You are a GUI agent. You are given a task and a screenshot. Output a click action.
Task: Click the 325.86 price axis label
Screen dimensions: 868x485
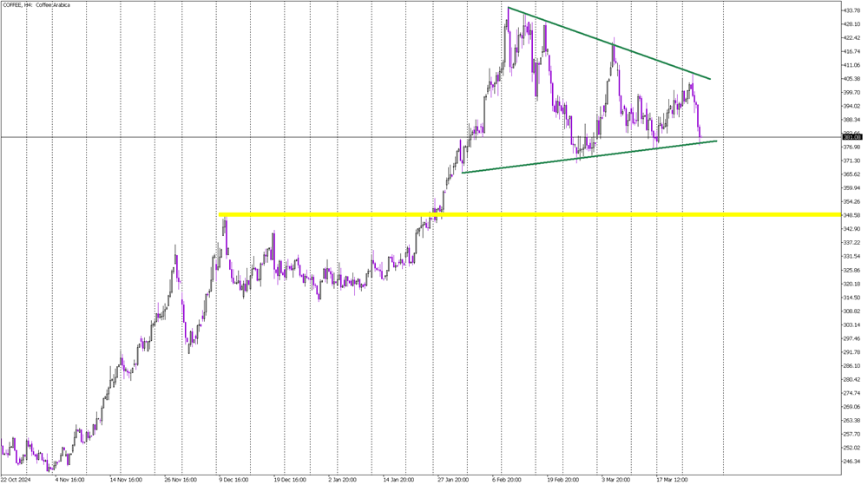pos(852,271)
